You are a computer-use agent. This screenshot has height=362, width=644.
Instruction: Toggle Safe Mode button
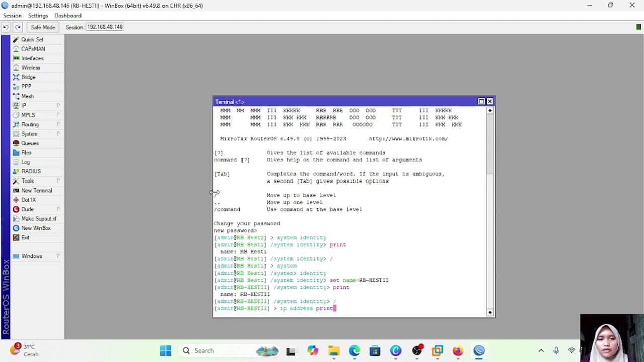tap(43, 27)
